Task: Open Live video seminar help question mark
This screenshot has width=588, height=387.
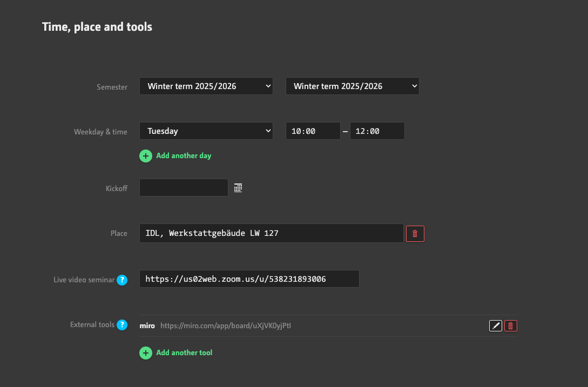Action: (x=122, y=280)
